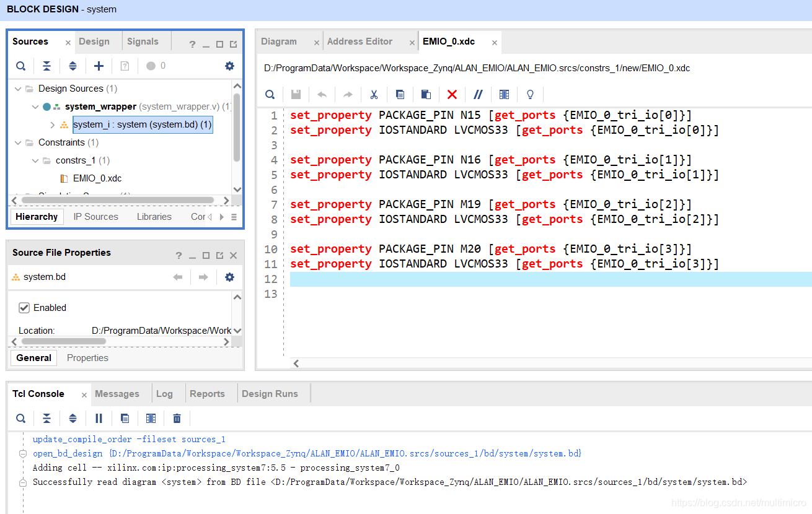812x514 pixels.
Task: Expand all items in Sources panel
Action: [73, 66]
